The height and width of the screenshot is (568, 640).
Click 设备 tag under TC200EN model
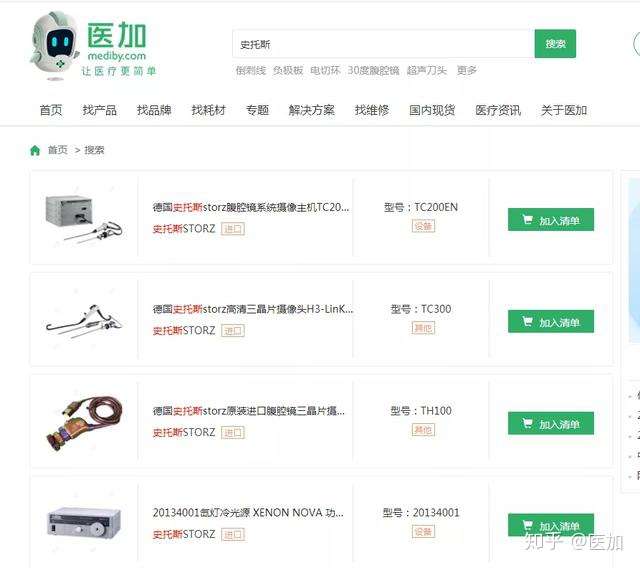point(423,226)
